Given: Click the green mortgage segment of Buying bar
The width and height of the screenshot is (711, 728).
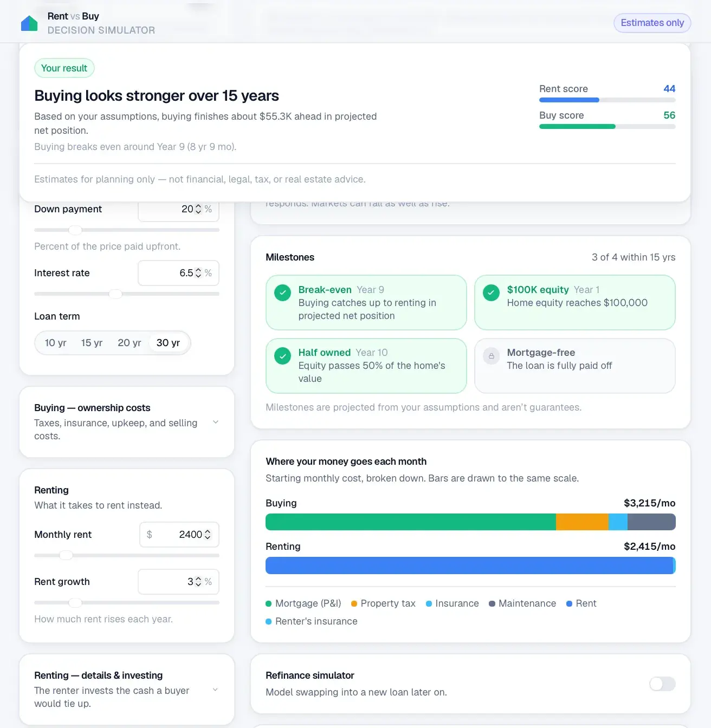Looking at the screenshot, I should (411, 522).
